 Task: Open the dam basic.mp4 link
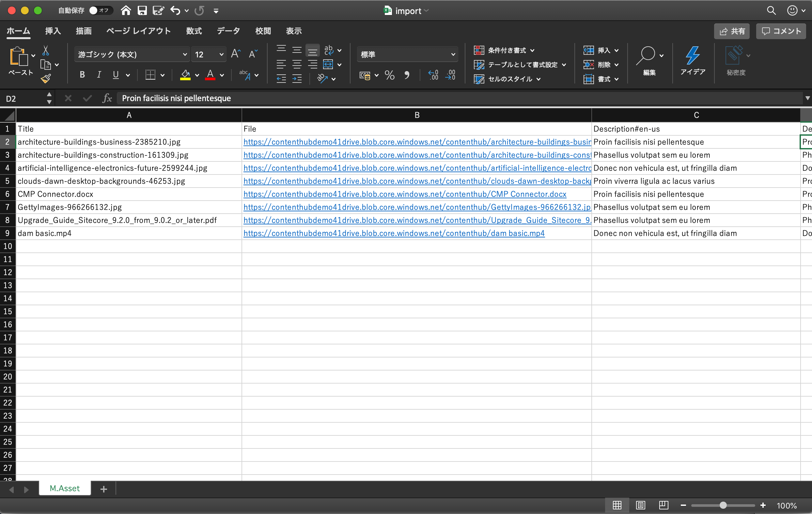coord(394,233)
